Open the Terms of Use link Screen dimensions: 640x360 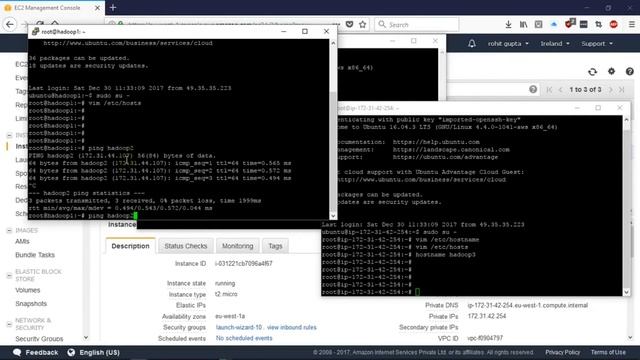coord(608,352)
